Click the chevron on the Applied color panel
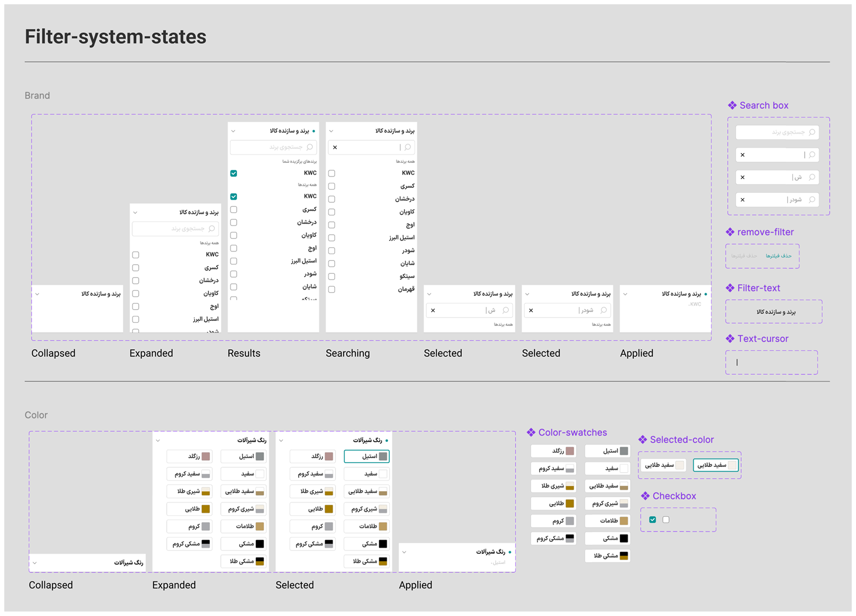 tap(404, 552)
